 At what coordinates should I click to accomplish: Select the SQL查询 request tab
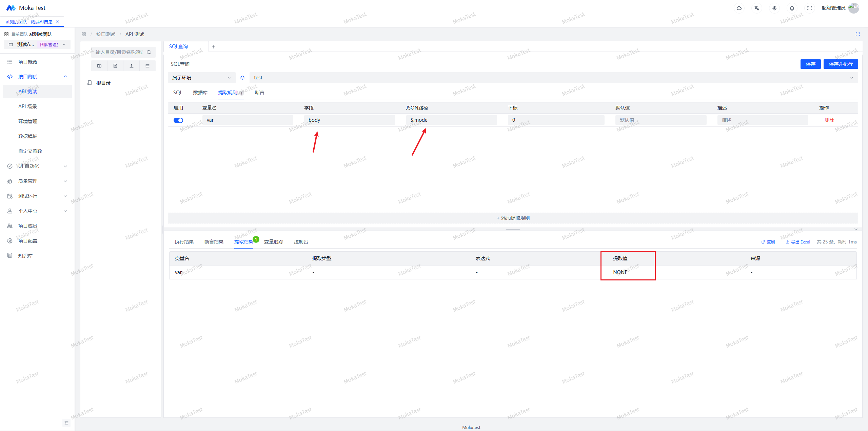[179, 47]
